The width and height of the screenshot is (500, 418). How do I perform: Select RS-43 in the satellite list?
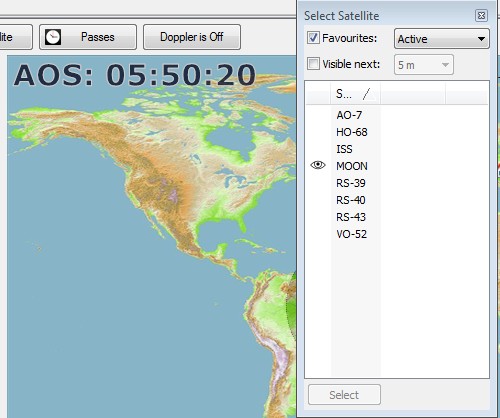coord(351,217)
